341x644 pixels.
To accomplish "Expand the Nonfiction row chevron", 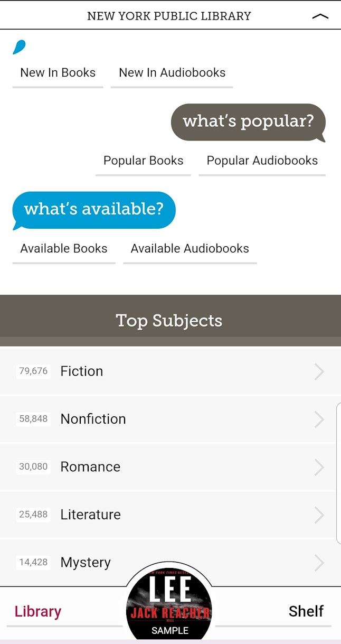I will [x=319, y=419].
